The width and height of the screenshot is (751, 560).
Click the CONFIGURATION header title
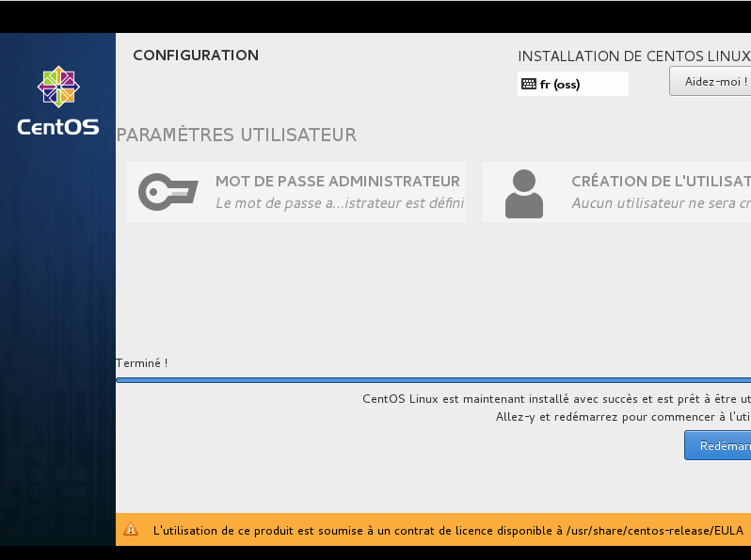click(196, 56)
